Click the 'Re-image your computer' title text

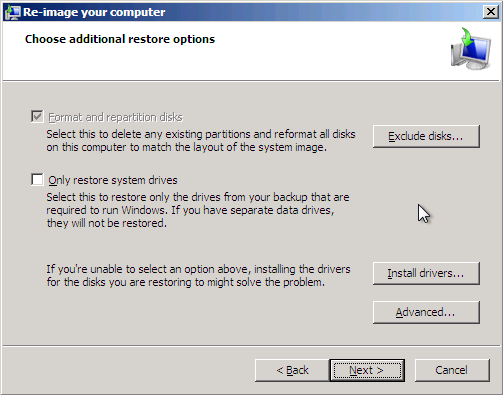94,12
